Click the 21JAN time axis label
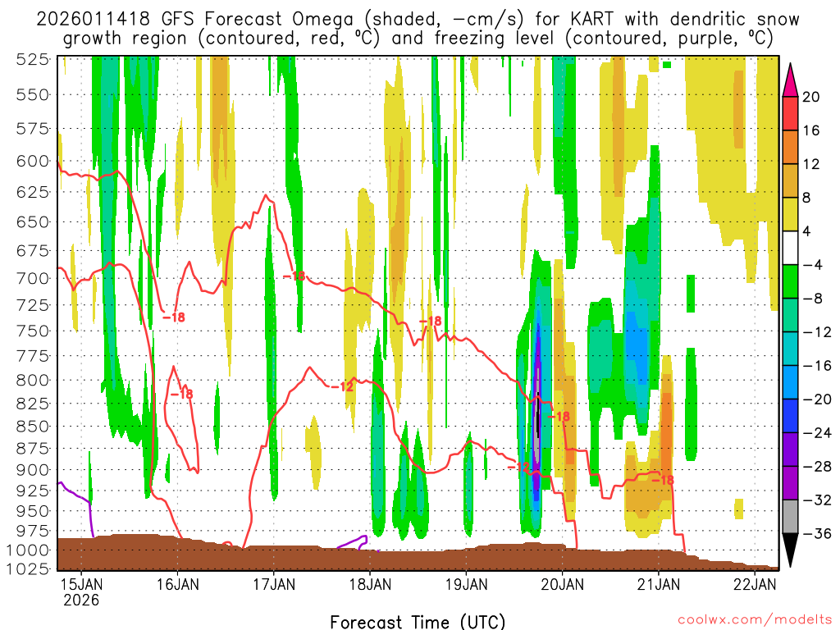Screen dimensions: 840x630 click(659, 584)
